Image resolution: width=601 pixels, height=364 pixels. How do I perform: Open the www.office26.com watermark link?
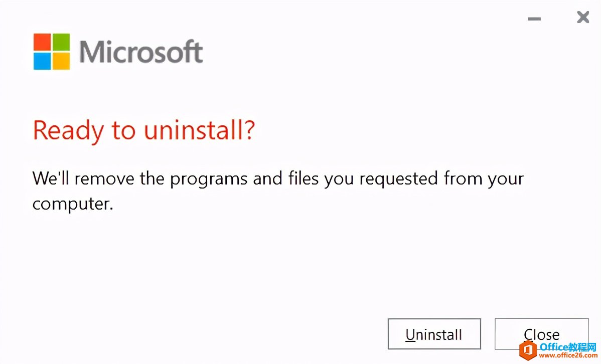point(568,356)
